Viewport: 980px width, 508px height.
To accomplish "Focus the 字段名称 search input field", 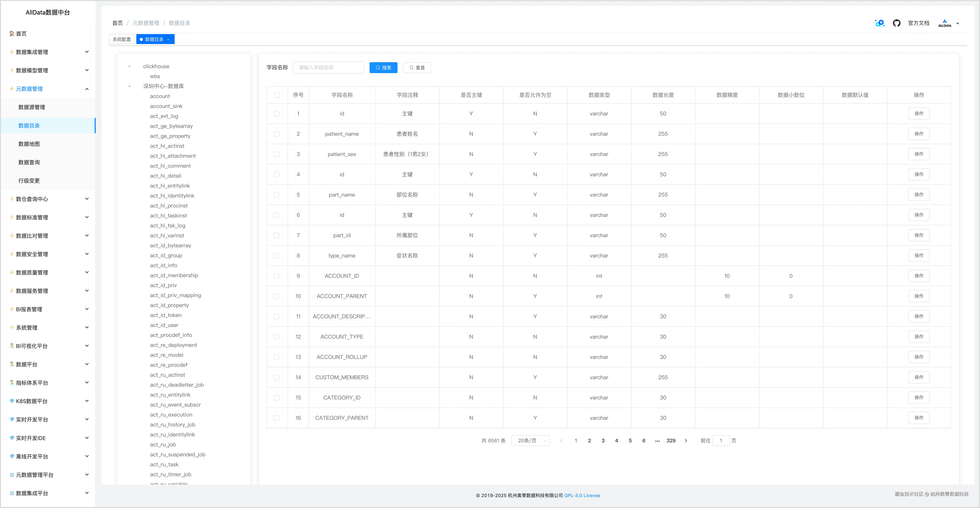I will click(328, 68).
